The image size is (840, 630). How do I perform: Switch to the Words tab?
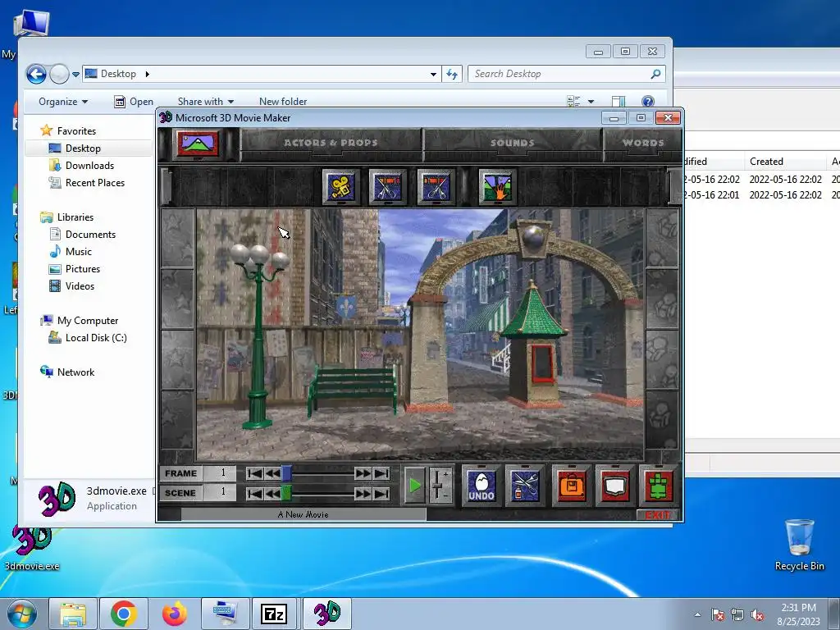643,143
